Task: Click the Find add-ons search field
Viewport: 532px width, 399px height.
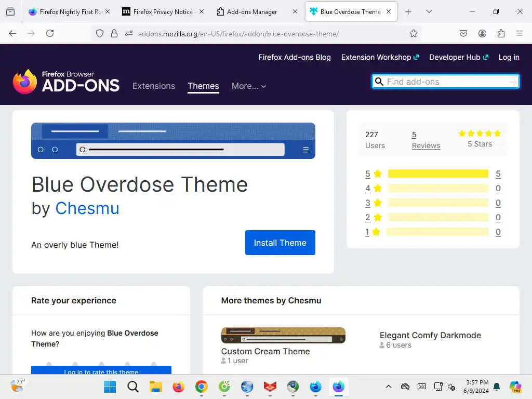Action: (x=445, y=82)
